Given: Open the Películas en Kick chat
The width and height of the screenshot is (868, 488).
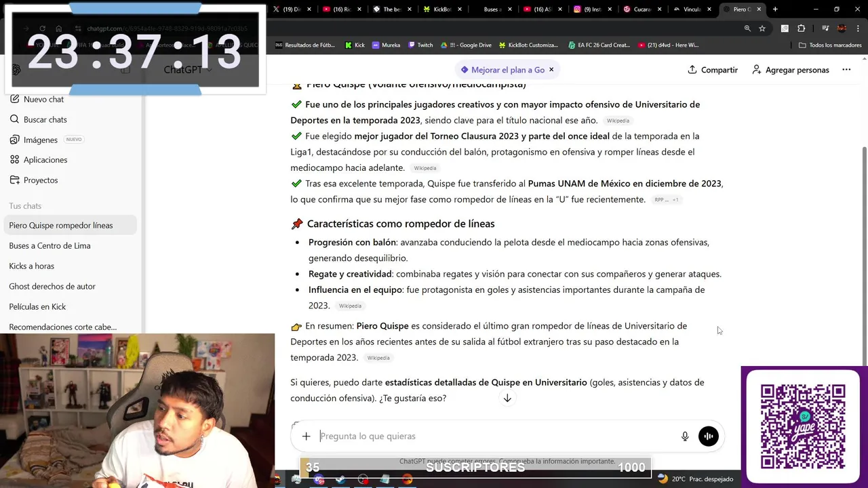Looking at the screenshot, I should (71, 306).
